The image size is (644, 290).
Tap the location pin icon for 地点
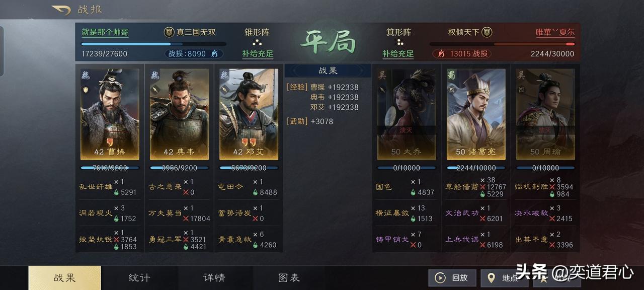(x=491, y=277)
